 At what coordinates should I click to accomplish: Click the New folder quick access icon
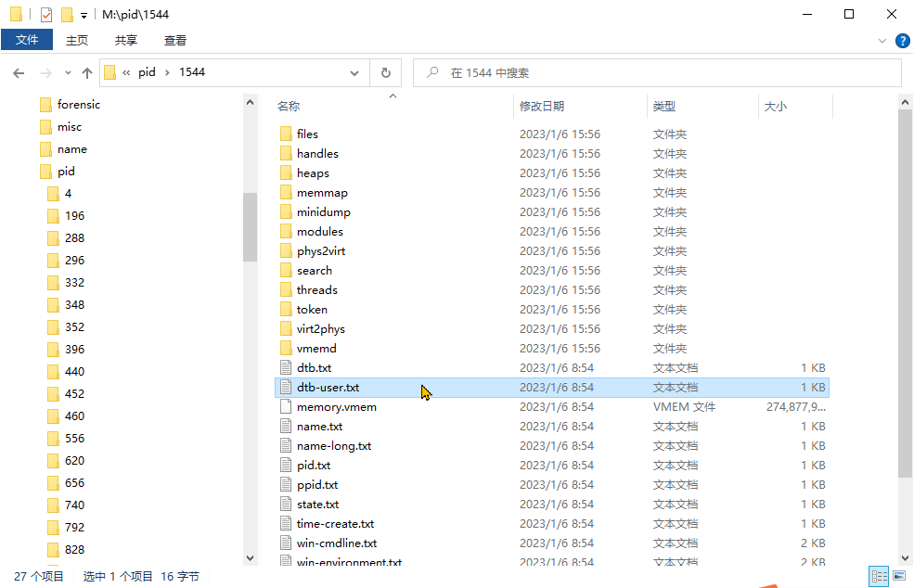67,14
